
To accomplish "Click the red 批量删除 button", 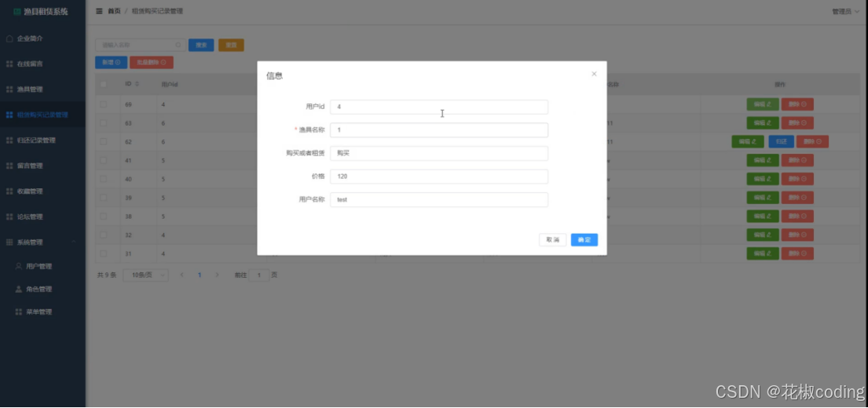I will click(x=152, y=63).
